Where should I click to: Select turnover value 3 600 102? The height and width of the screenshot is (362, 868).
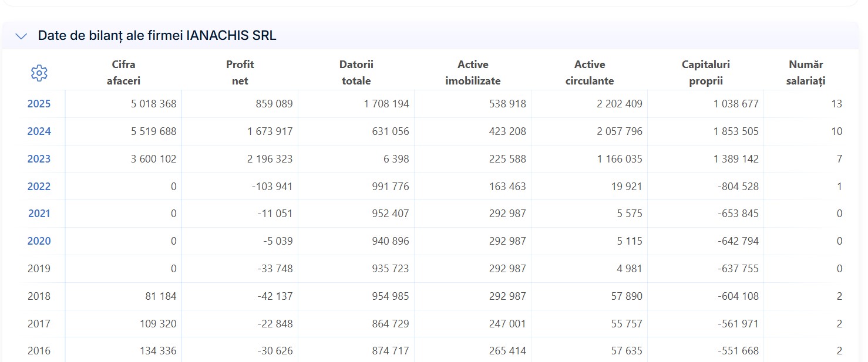tap(154, 159)
